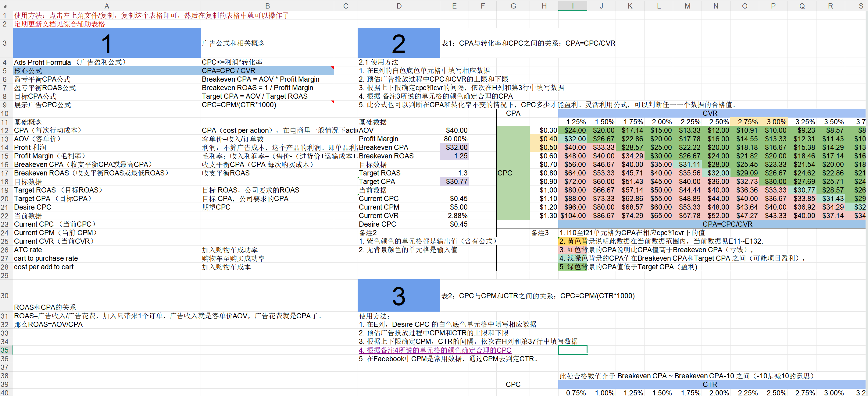
Task: Select column header I
Action: click(x=573, y=6)
